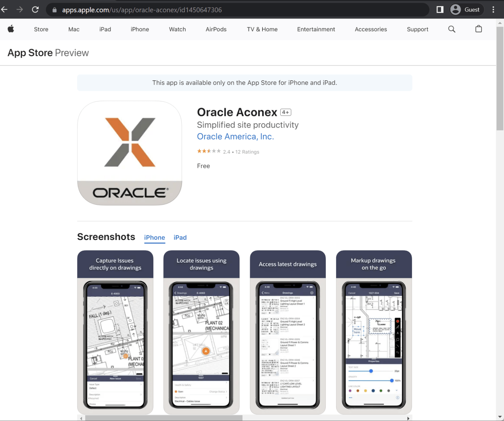
Task: Open the shopping bag
Action: (x=478, y=29)
